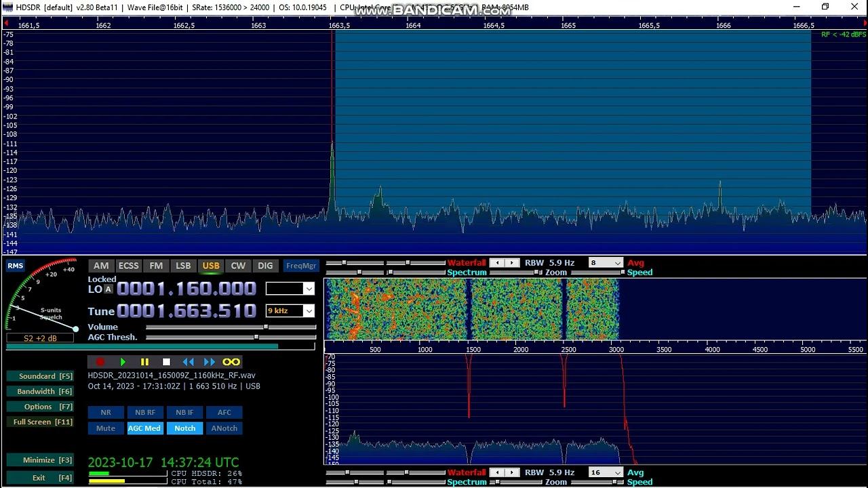Toggle the yellow loop playback icon
This screenshot has width=868, height=488.
point(231,362)
